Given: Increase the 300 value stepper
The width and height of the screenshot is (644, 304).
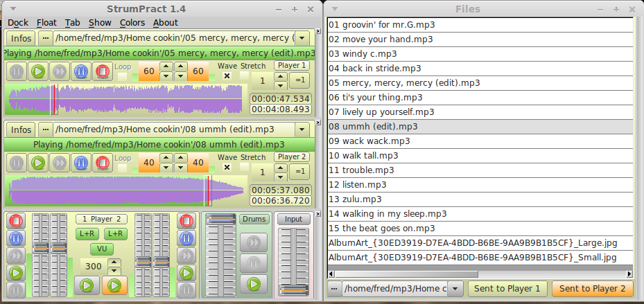Looking at the screenshot, I should tap(114, 262).
